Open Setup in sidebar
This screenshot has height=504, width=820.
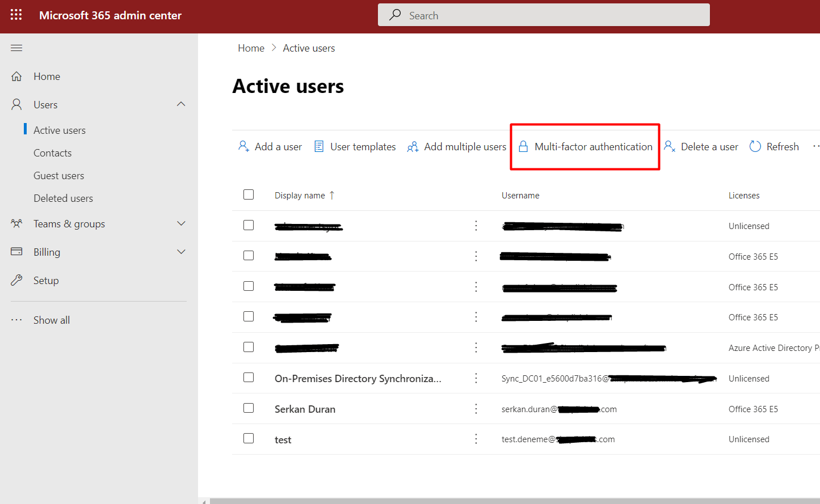click(x=46, y=280)
